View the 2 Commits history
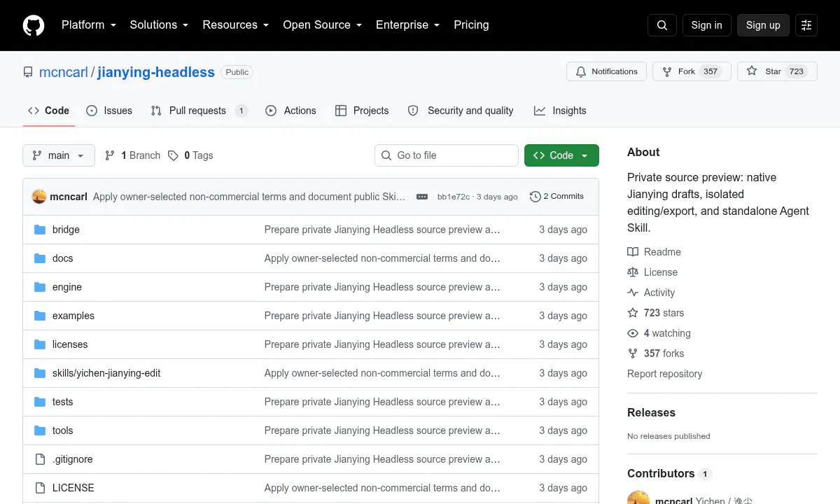Screen dimensions: 840x504 click(x=556, y=197)
